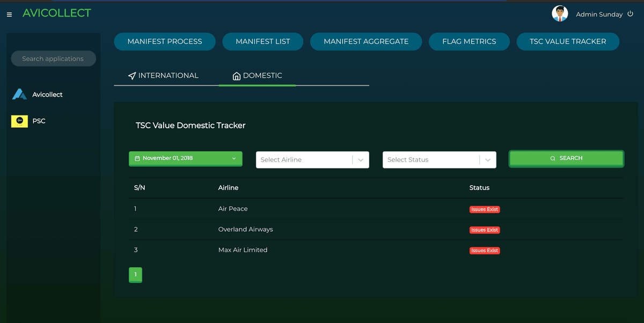Click serial number 1 in the table

point(135,209)
